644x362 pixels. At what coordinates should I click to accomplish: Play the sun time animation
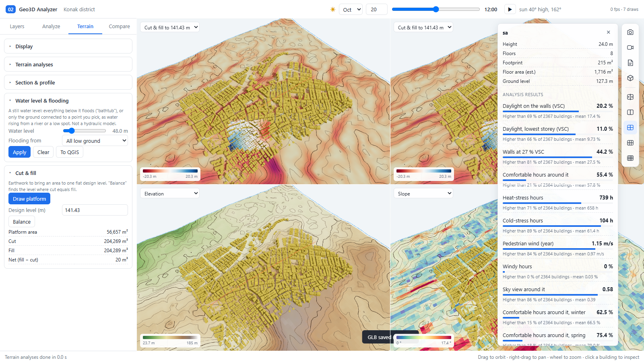[x=510, y=9]
